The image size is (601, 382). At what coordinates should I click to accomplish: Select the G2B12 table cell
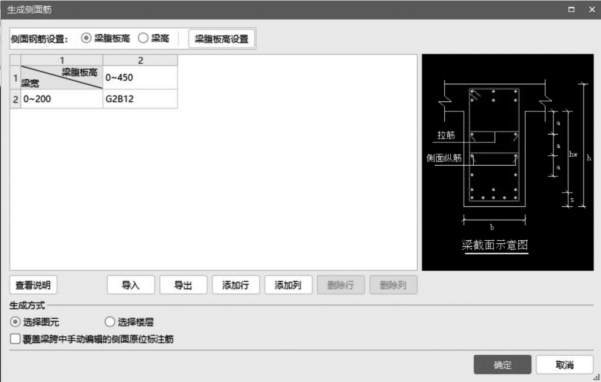tap(140, 99)
